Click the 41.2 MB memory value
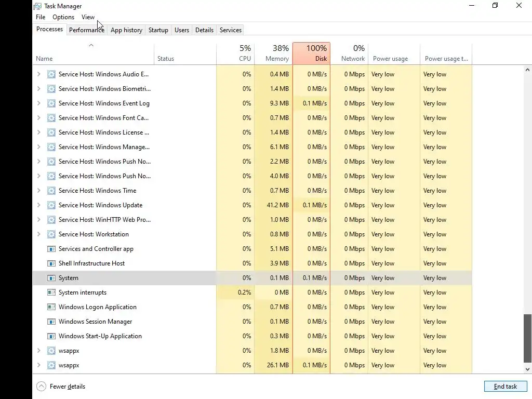The width and height of the screenshot is (532, 399). coord(277,205)
